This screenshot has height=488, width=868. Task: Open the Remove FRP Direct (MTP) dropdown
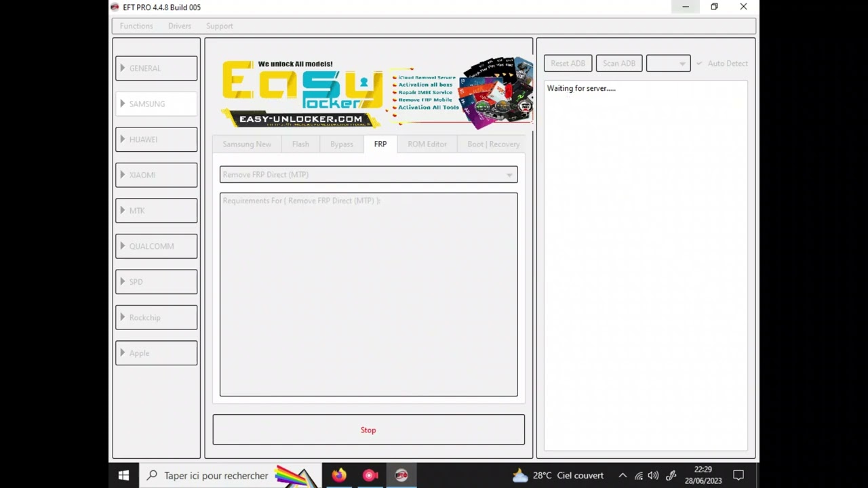point(368,175)
